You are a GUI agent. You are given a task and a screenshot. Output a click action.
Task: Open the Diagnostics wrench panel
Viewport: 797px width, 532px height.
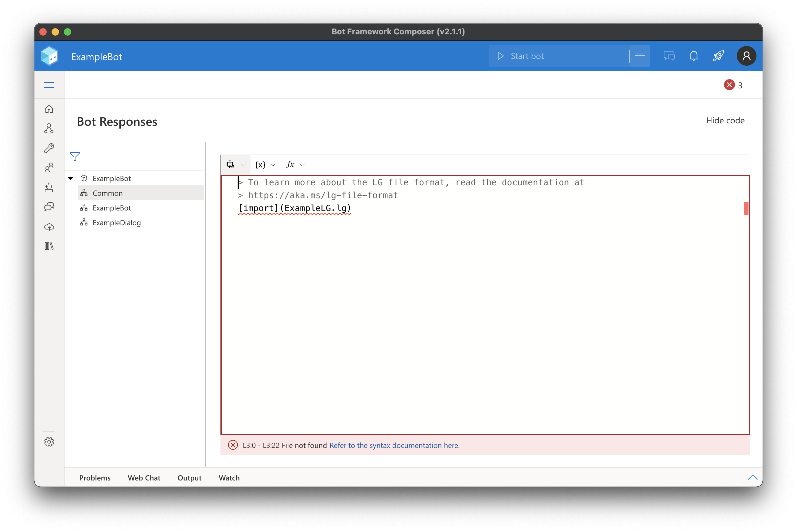(x=49, y=148)
